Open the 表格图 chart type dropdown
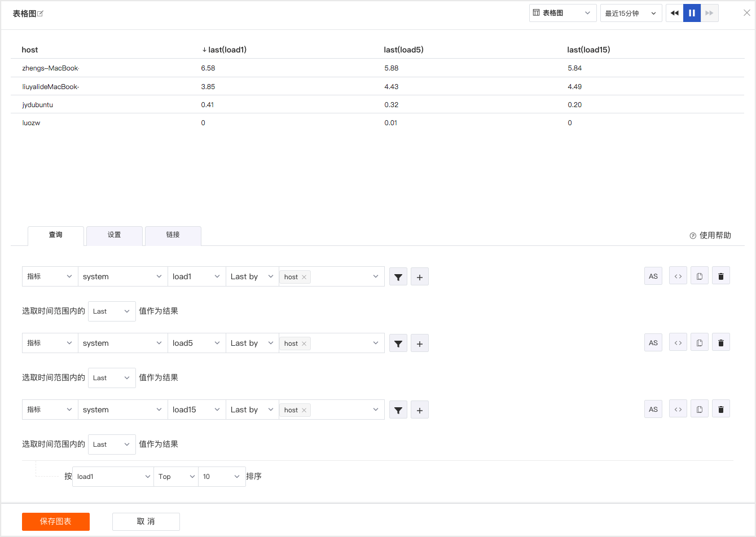The image size is (756, 537). coord(563,13)
